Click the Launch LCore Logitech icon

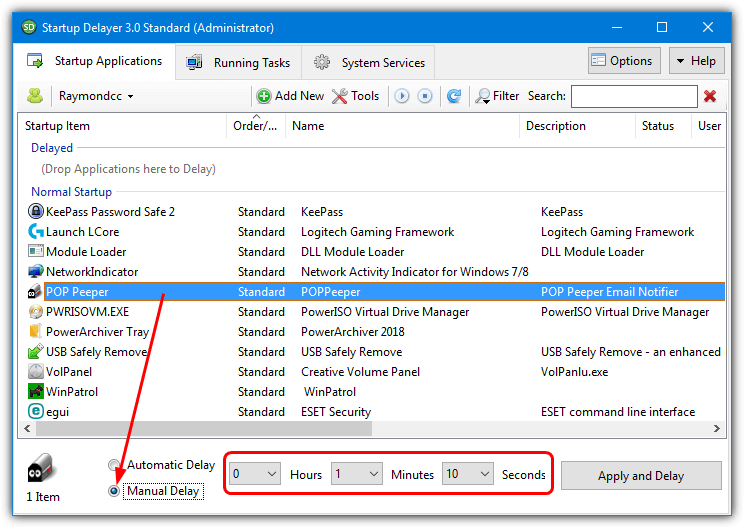coord(36,231)
